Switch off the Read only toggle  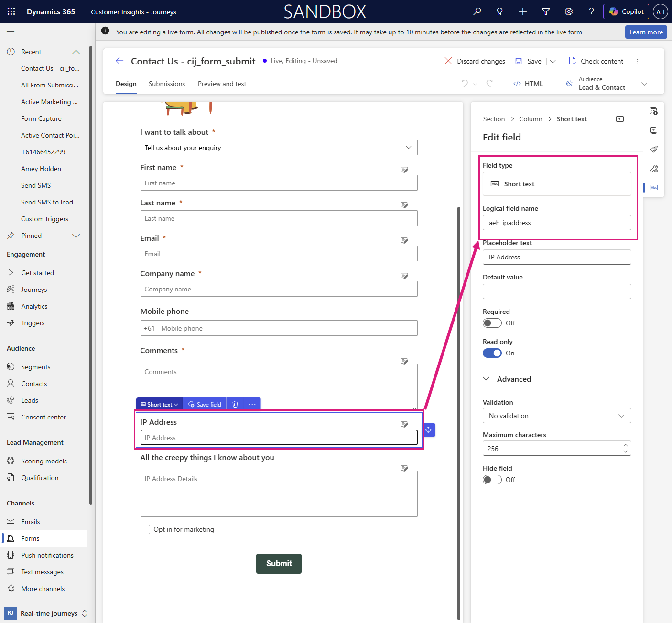[492, 353]
